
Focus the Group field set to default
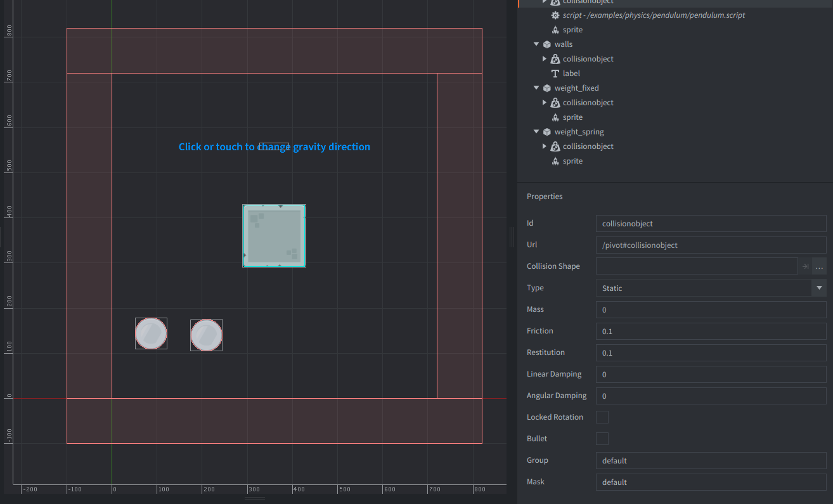(711, 460)
